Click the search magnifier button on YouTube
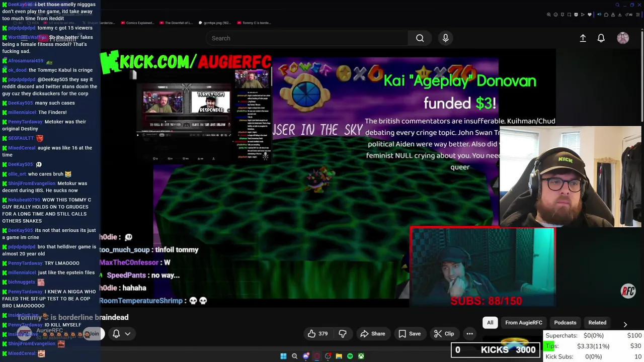Viewport: 644px width, 362px height. point(420,38)
